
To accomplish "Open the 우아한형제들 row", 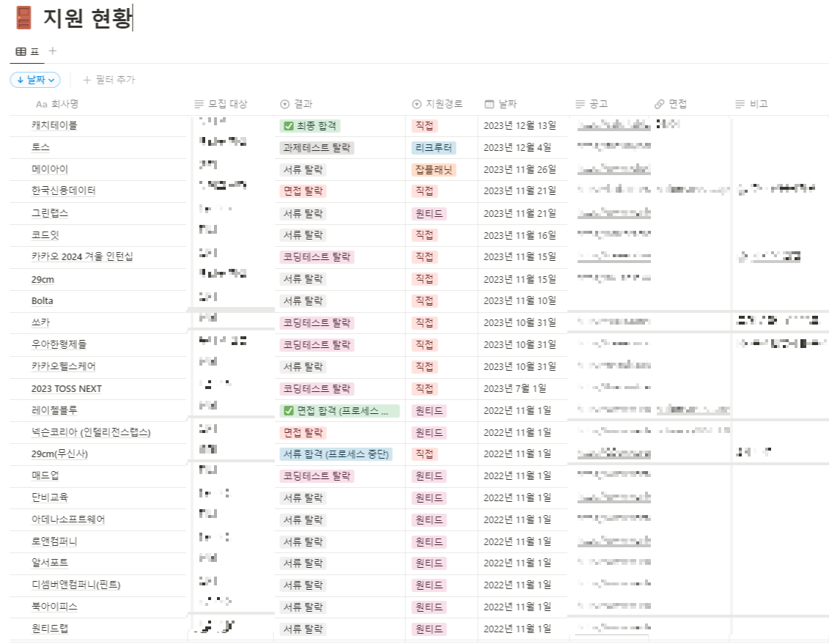I will [x=59, y=344].
